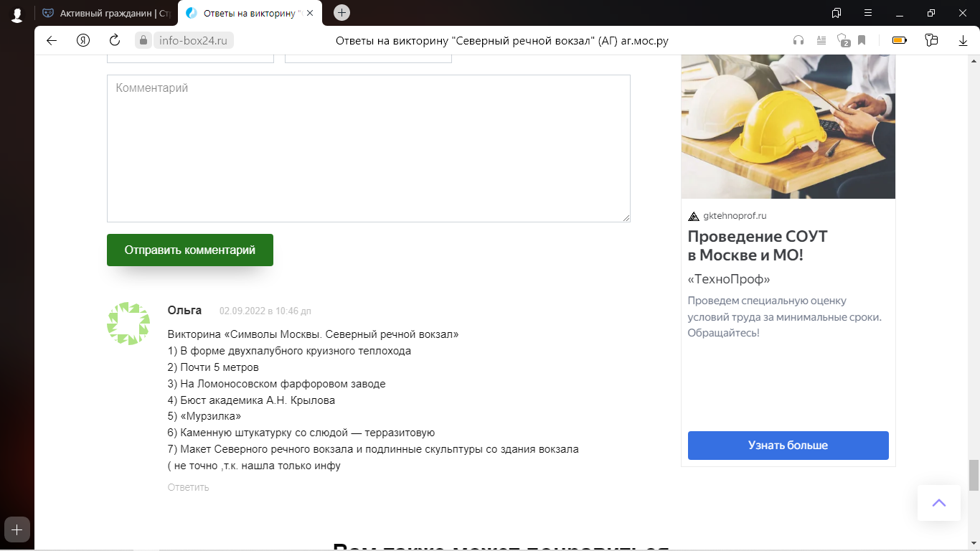The width and height of the screenshot is (980, 551).
Task: Click Узнать больше ad button
Action: [788, 446]
